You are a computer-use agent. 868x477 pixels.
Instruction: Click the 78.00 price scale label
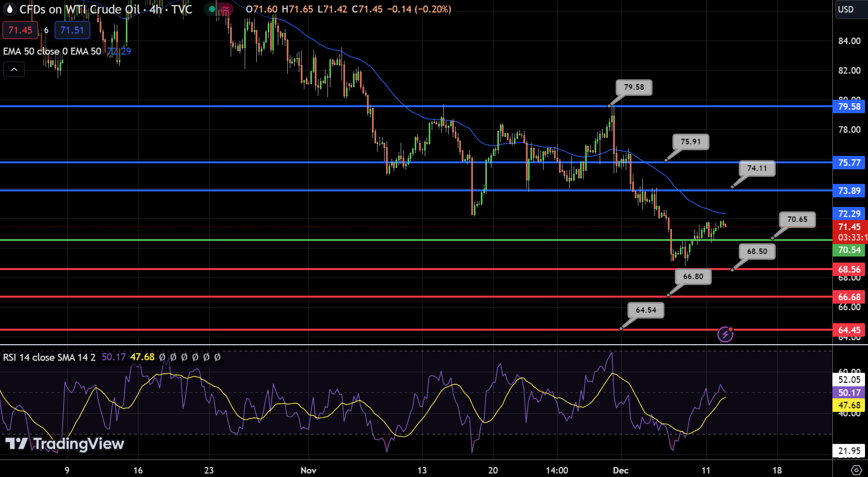click(849, 130)
